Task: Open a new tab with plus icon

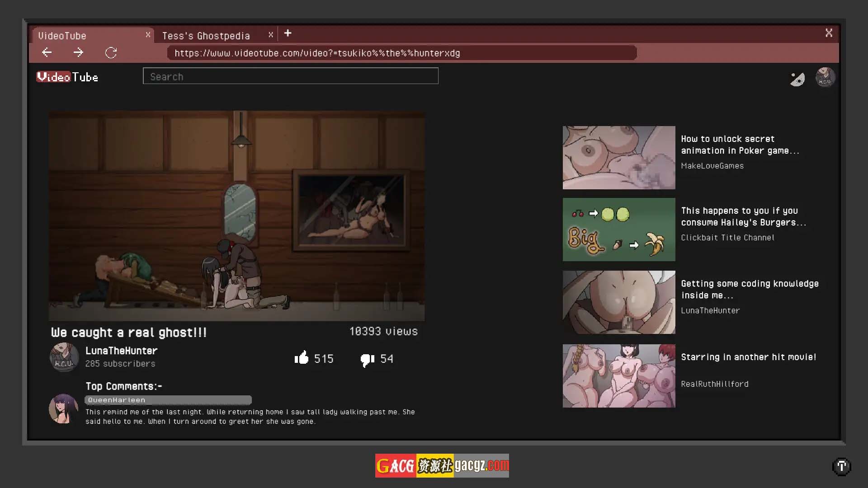Action: point(288,33)
